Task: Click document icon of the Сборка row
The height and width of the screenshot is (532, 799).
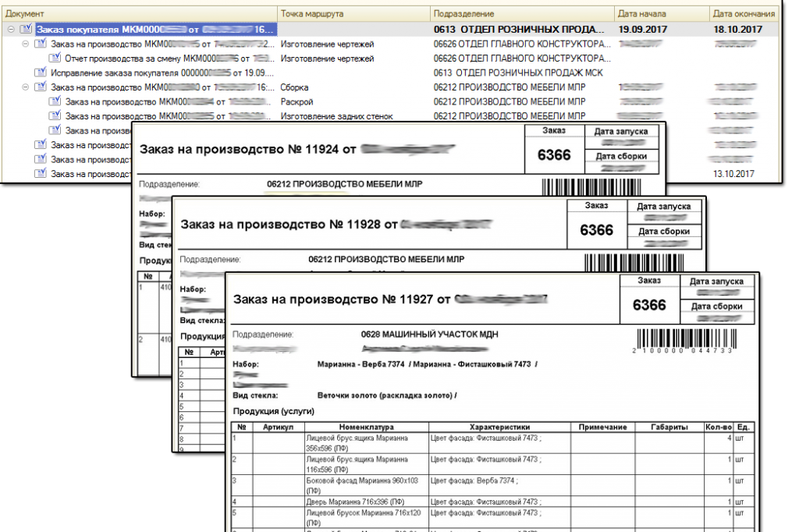Action: tap(41, 87)
